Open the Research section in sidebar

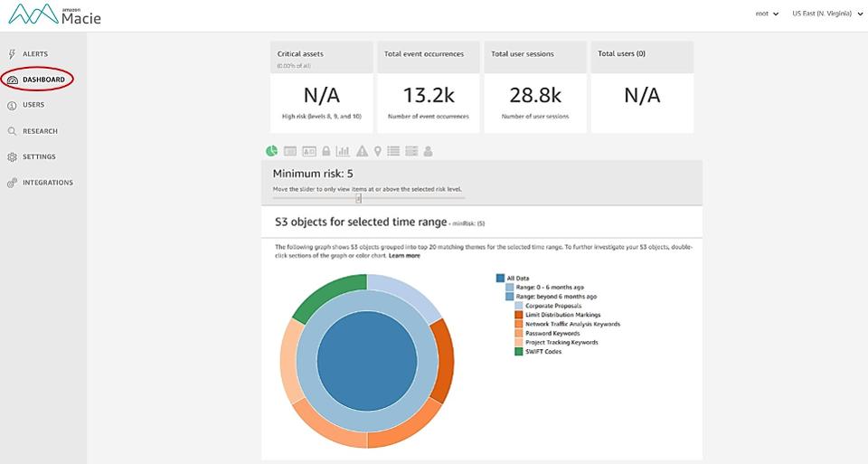[x=33, y=131]
